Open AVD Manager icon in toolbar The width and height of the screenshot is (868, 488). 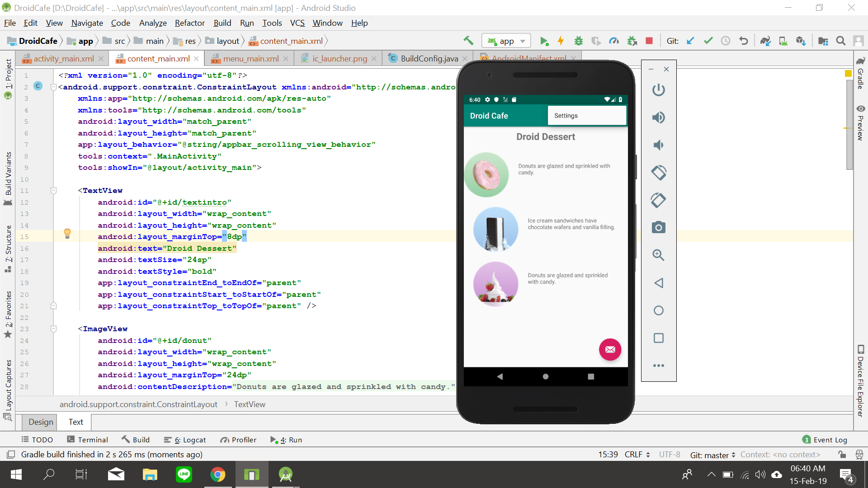tap(783, 41)
